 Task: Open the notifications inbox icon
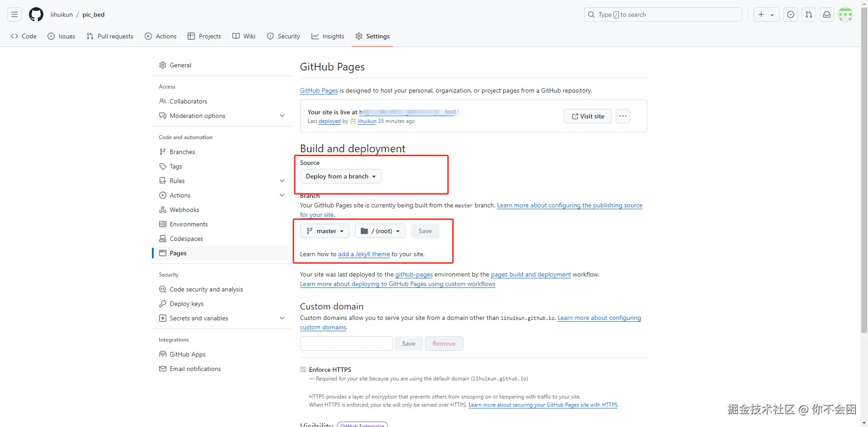(827, 14)
